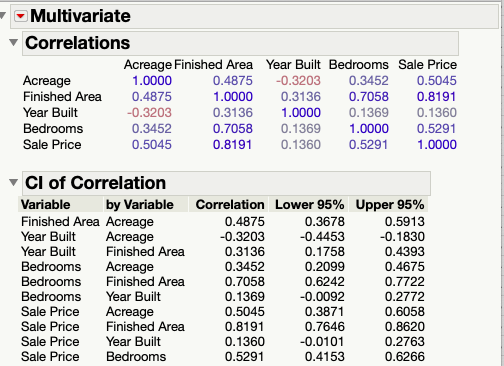The width and height of the screenshot is (504, 366).
Task: Select lower bound value 0.1758
Action: tap(325, 252)
